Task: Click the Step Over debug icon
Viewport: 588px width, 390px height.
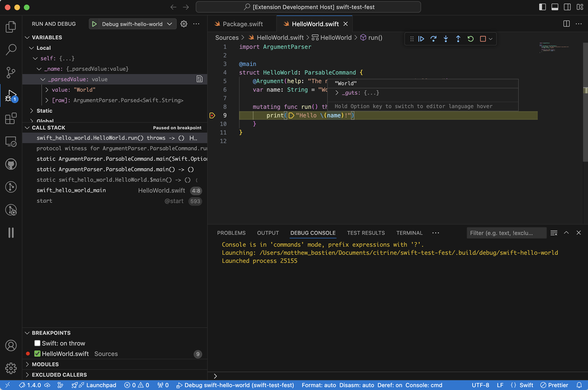Action: (x=433, y=38)
